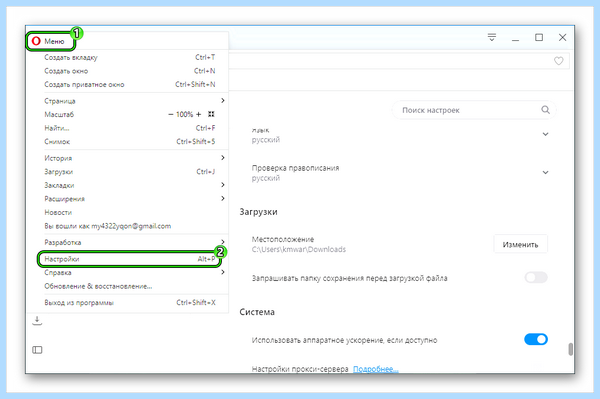Expand the language русский dropdown
600x399 pixels.
coord(545,134)
